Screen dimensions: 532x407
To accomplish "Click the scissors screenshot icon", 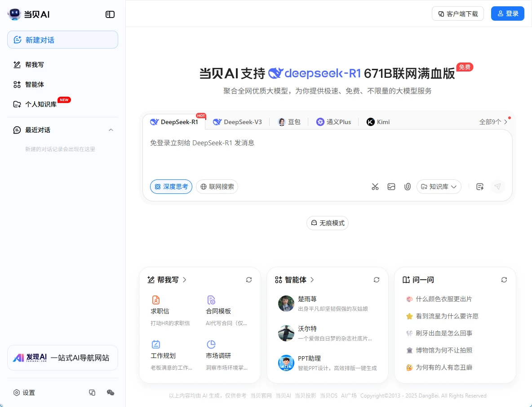I will tap(375, 187).
